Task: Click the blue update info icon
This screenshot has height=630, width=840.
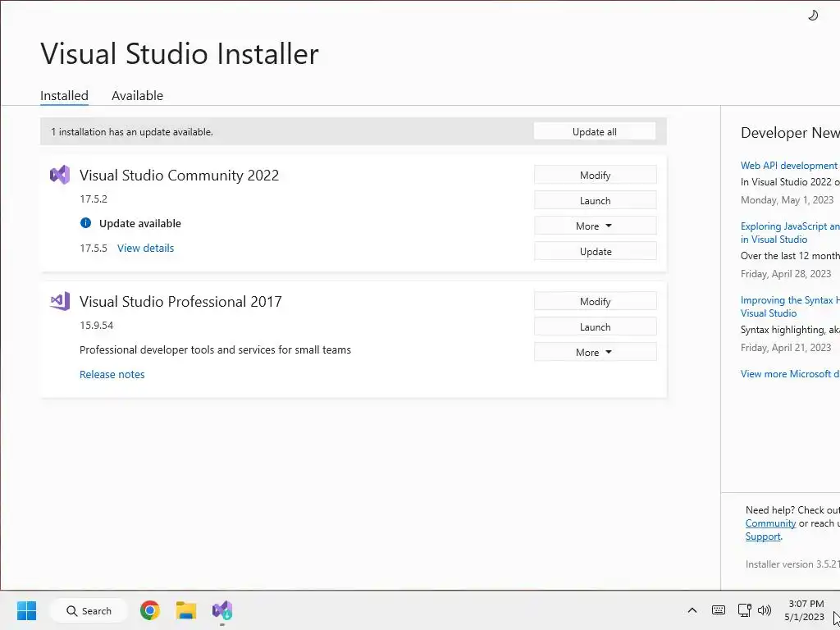Action: pyautogui.click(x=85, y=223)
